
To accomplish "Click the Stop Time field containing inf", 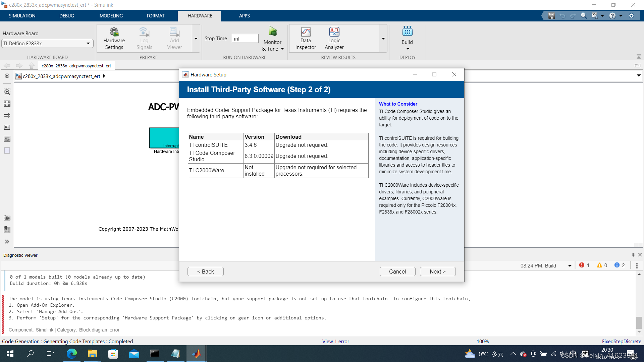I will 245,38.
